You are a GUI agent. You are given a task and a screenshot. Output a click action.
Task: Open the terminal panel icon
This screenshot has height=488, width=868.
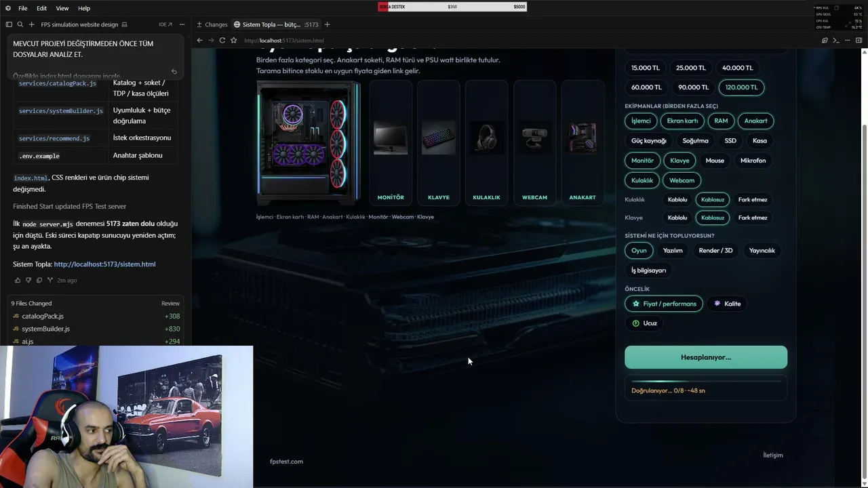coord(836,41)
